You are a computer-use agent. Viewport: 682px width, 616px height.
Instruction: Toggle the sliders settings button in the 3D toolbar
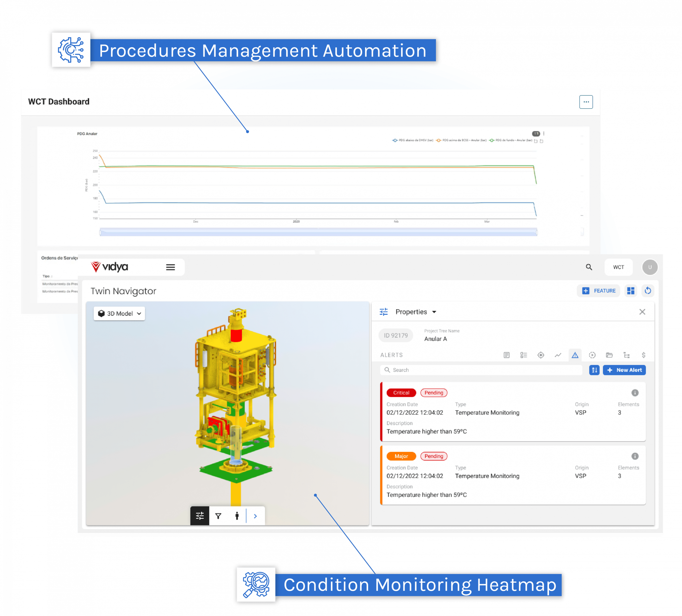coord(200,516)
